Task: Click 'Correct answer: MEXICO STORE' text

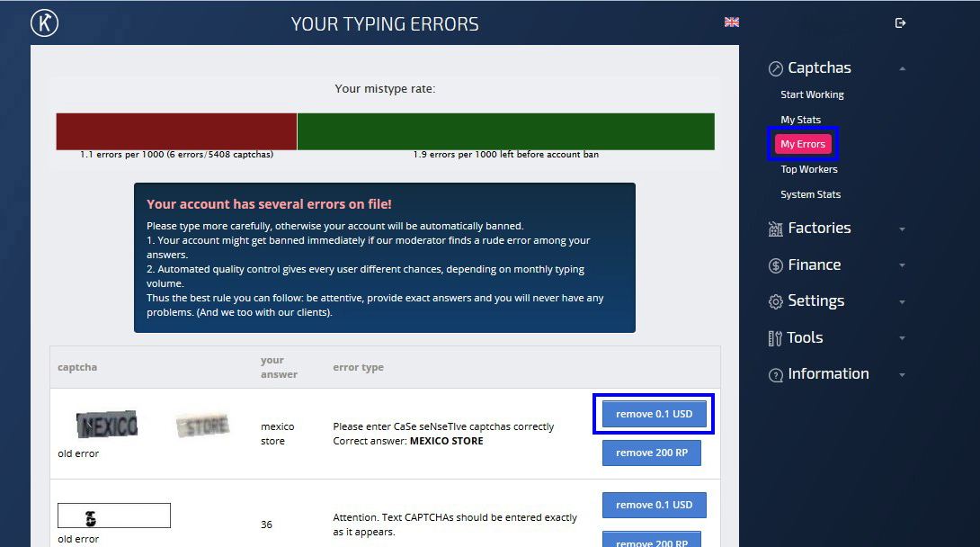Action: pyautogui.click(x=408, y=441)
